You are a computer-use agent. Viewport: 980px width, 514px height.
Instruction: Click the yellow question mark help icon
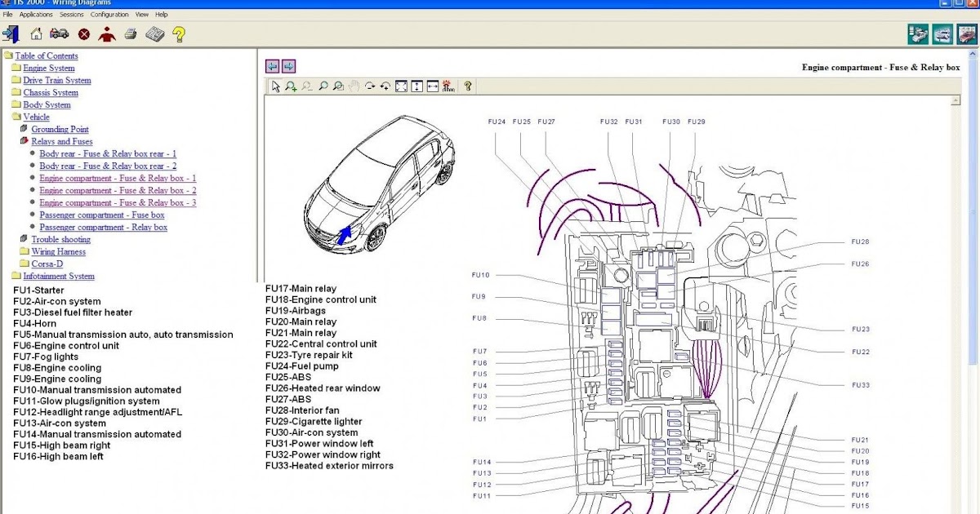179,34
